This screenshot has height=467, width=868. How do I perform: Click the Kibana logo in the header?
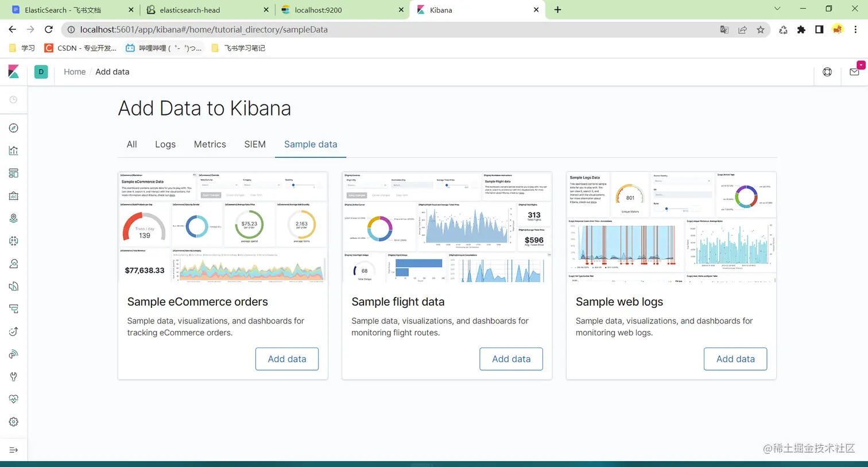(x=14, y=72)
